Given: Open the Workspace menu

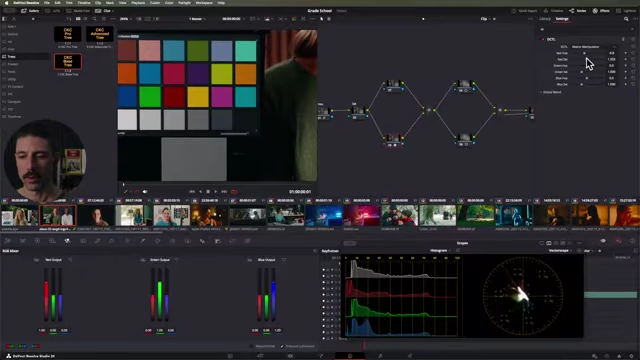Looking at the screenshot, I should point(204,3).
